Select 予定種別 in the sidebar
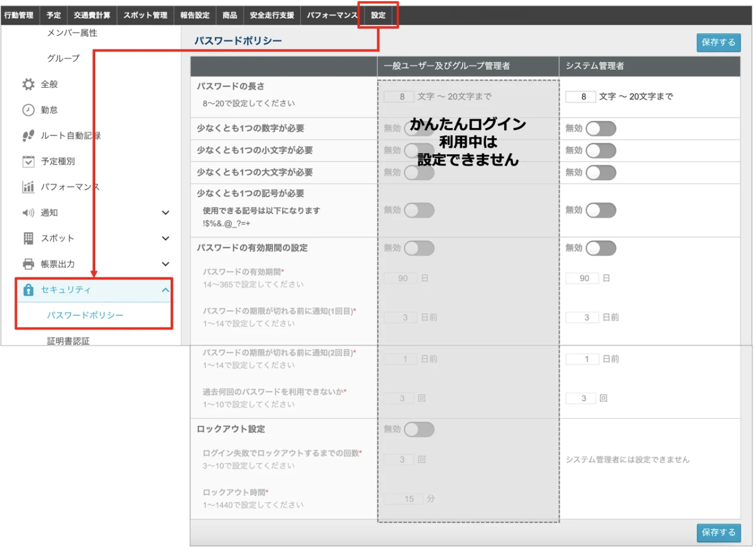Screen dimensions: 756x552 (58, 161)
